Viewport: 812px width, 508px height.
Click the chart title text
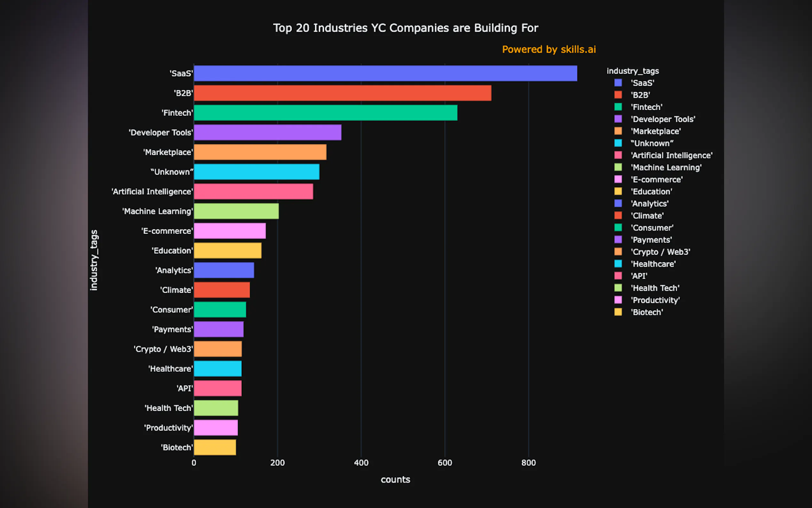[x=406, y=28]
